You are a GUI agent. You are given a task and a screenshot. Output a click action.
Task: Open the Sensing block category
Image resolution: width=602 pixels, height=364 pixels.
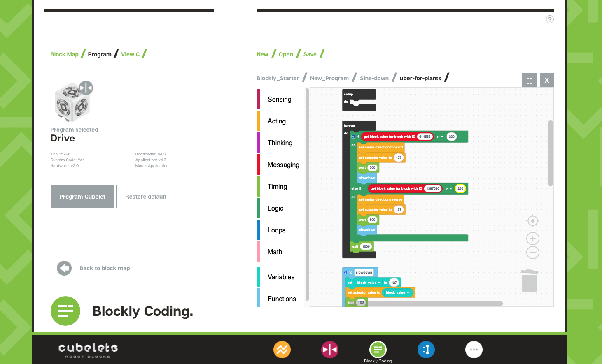[x=280, y=99]
